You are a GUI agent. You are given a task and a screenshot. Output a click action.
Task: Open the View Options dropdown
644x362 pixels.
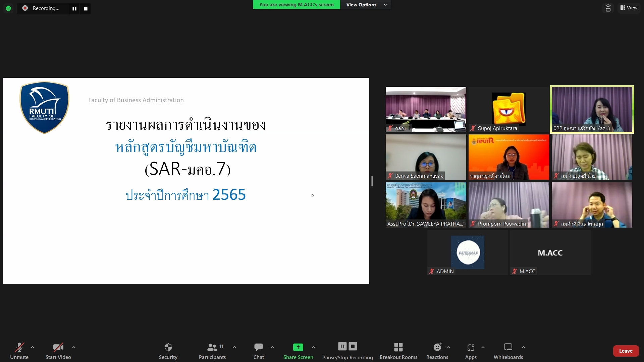tap(366, 5)
